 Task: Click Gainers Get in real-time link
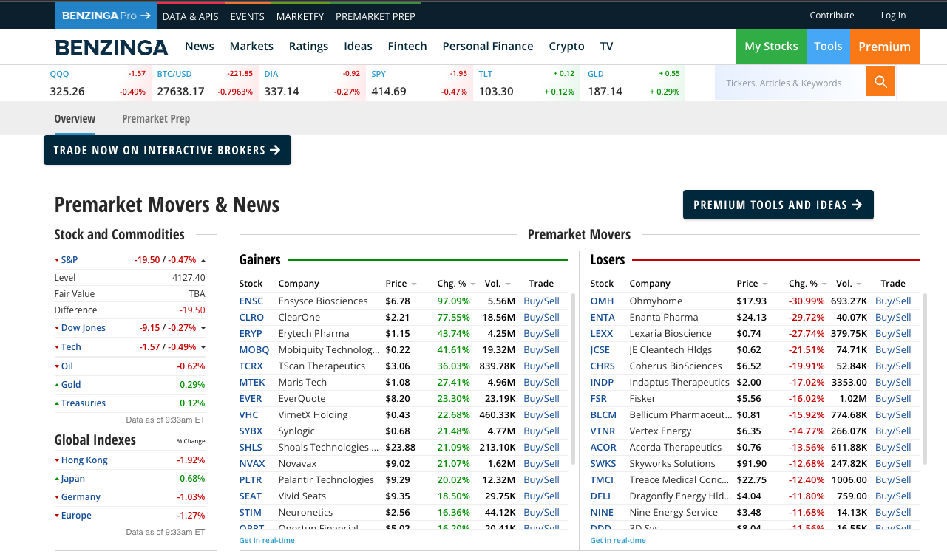(x=267, y=541)
